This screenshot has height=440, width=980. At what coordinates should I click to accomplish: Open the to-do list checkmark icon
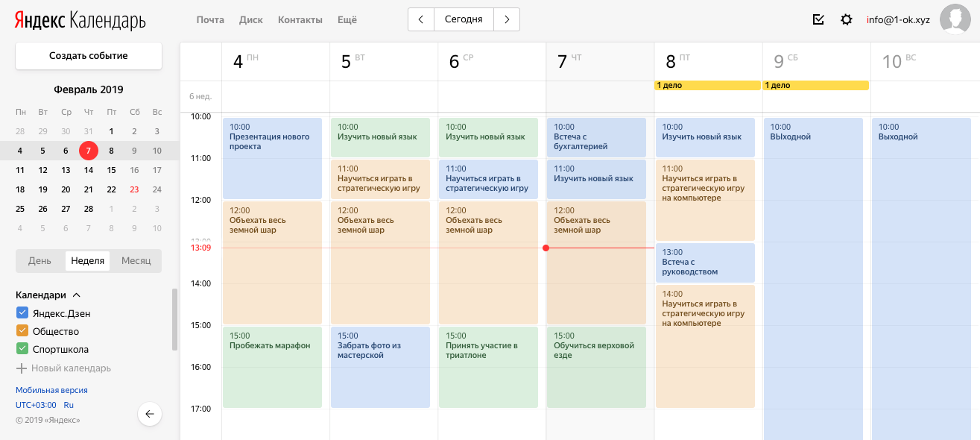(x=818, y=19)
